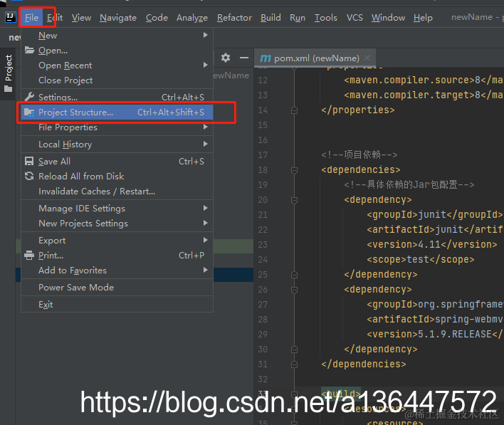Click the floppy disk Save All icon

[29, 161]
